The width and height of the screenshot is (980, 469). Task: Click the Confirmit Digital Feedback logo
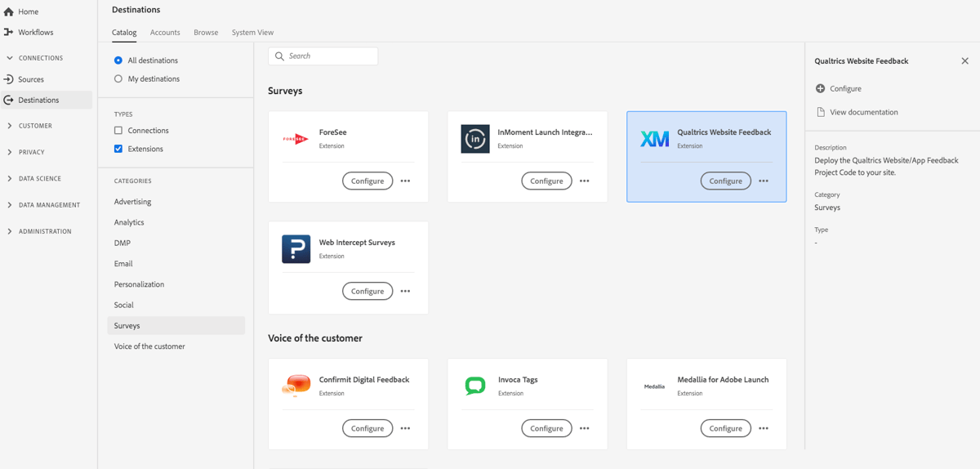point(296,386)
